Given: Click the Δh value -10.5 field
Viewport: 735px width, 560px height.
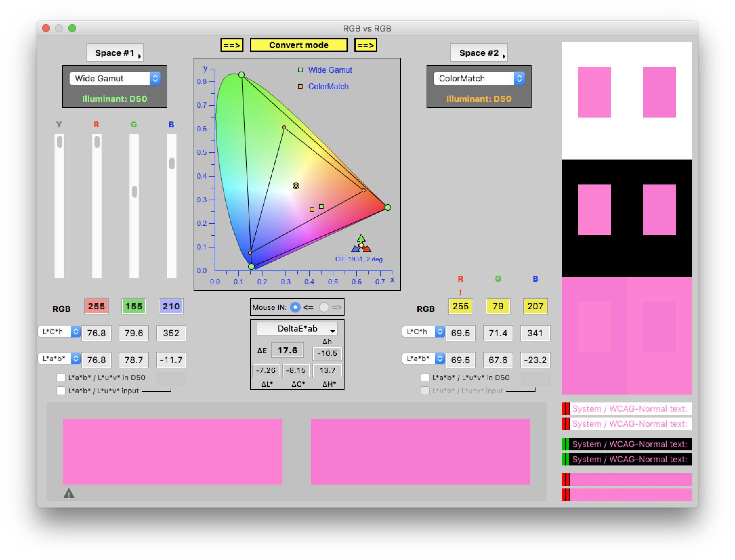Looking at the screenshot, I should pos(327,353).
